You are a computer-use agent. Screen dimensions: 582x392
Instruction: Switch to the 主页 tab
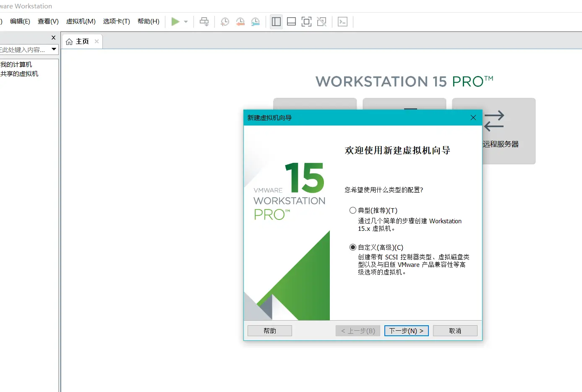[x=82, y=41]
